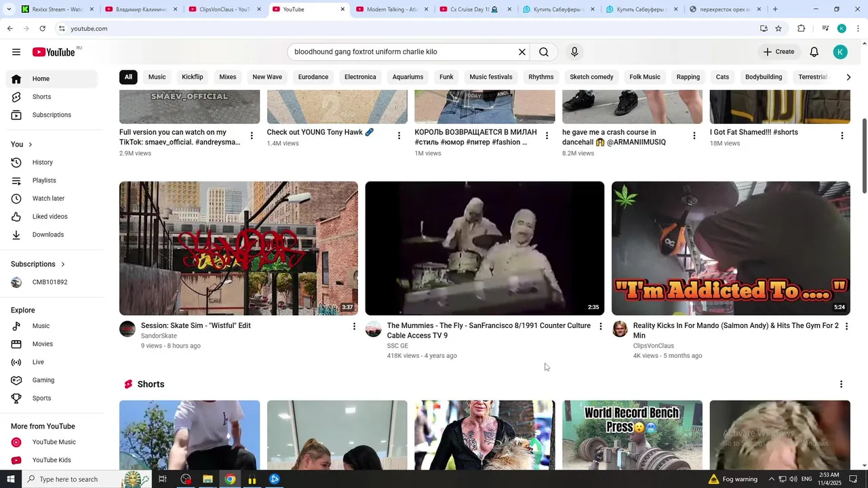Viewport: 868px width, 488px height.
Task: Open Shorts in sidebar
Action: point(52,97)
